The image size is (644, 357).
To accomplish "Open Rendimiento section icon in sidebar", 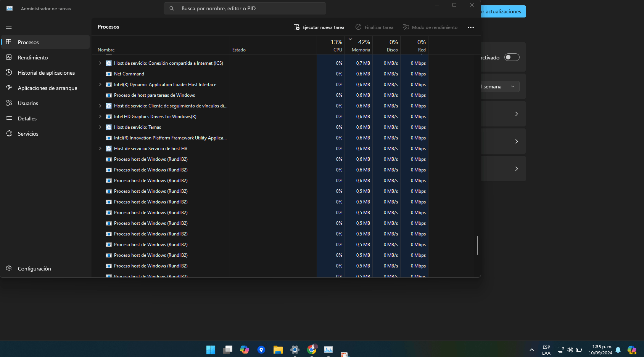I will tap(9, 57).
